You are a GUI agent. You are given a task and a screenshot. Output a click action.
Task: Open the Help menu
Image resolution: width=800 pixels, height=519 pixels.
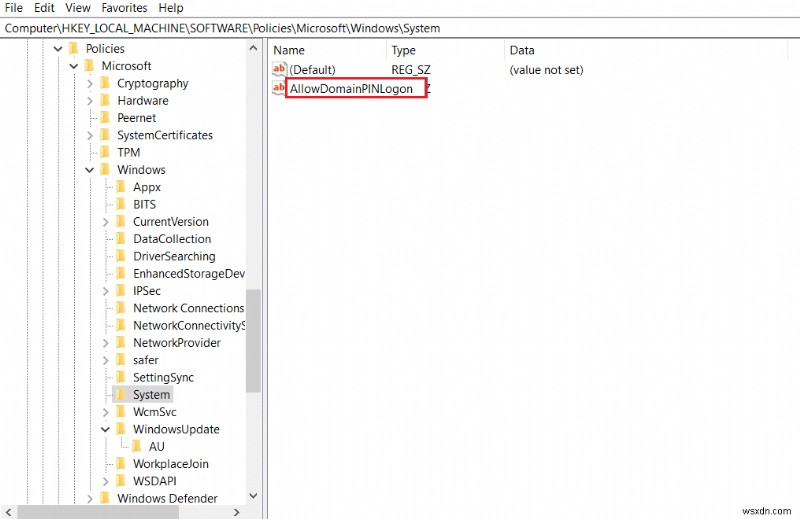click(171, 8)
